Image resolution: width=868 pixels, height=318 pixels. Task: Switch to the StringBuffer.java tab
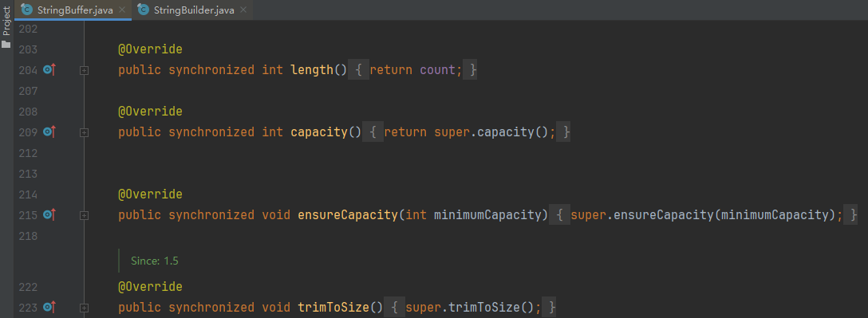point(73,10)
